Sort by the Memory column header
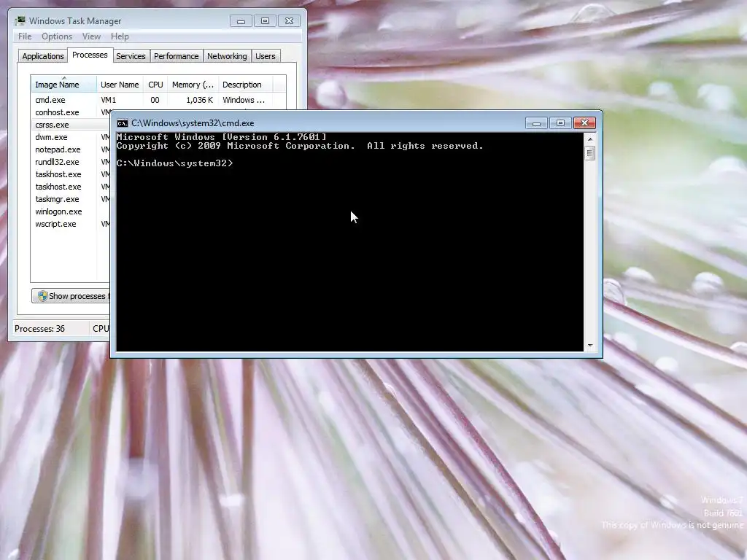The image size is (747, 560). 193,85
